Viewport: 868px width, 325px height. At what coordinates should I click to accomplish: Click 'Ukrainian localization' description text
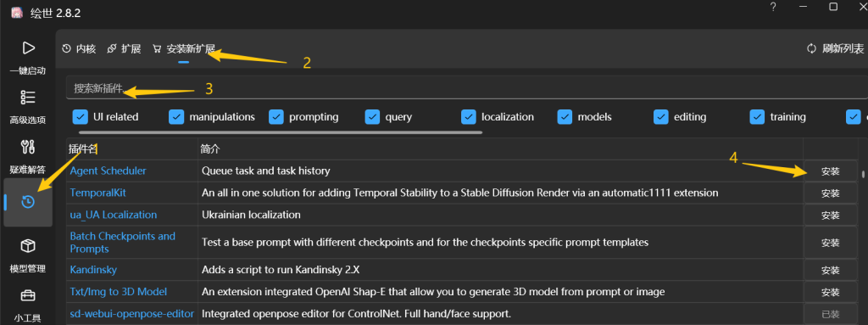(251, 215)
